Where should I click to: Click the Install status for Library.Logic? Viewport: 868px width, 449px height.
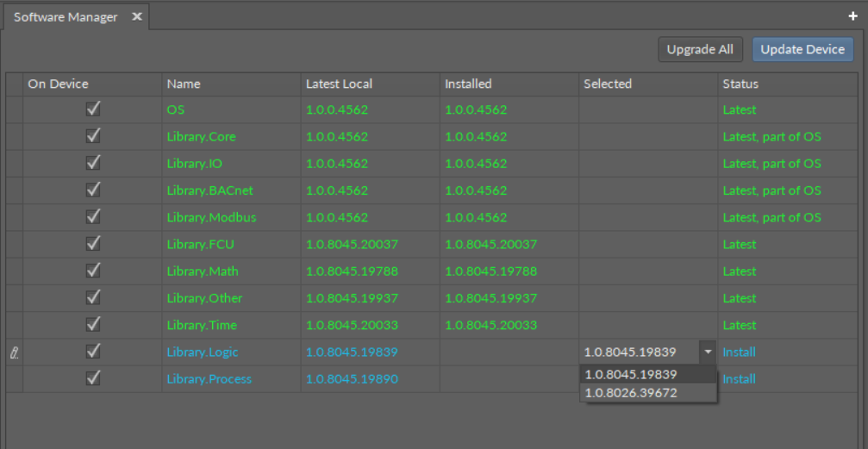739,352
